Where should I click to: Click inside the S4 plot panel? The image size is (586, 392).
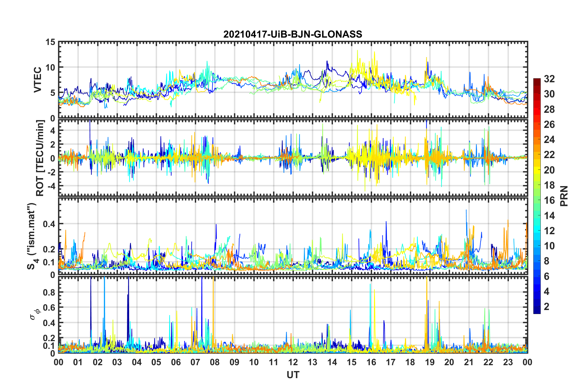[x=293, y=236]
